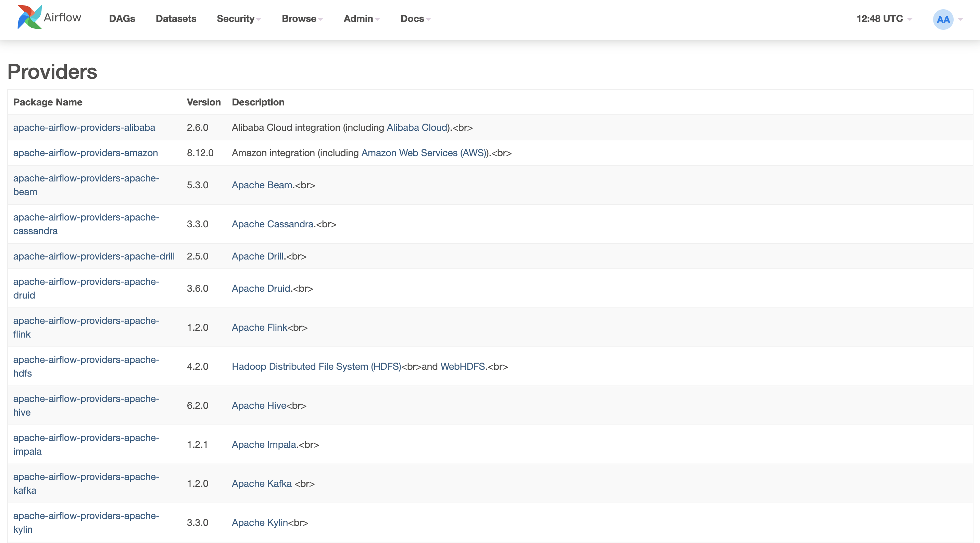
Task: Open the Apache Drill documentation link
Action: pos(258,256)
